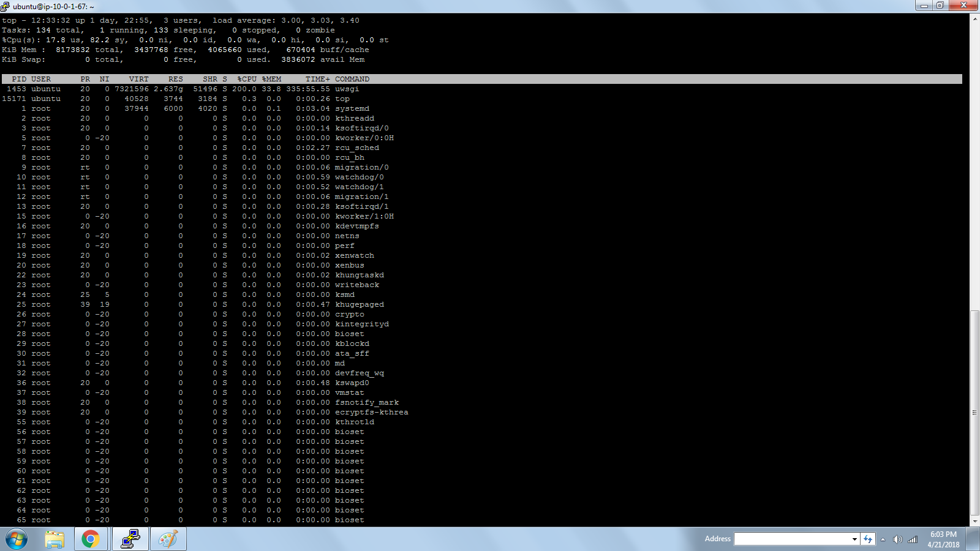Click the VIRT column header
Image resolution: width=980 pixels, height=551 pixels.
pos(139,79)
